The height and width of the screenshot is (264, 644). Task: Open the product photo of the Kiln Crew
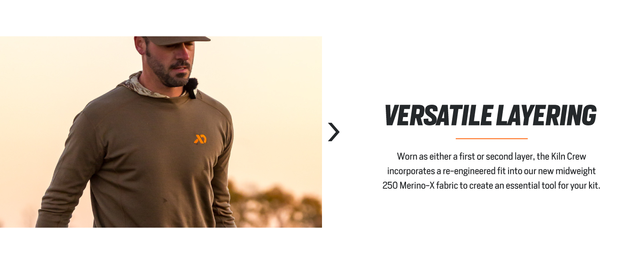point(161,132)
